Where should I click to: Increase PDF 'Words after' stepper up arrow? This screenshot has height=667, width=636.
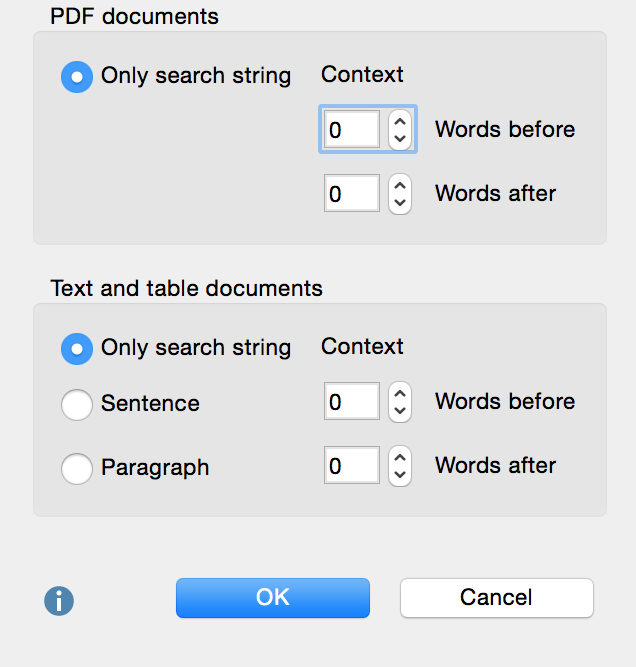click(x=400, y=184)
